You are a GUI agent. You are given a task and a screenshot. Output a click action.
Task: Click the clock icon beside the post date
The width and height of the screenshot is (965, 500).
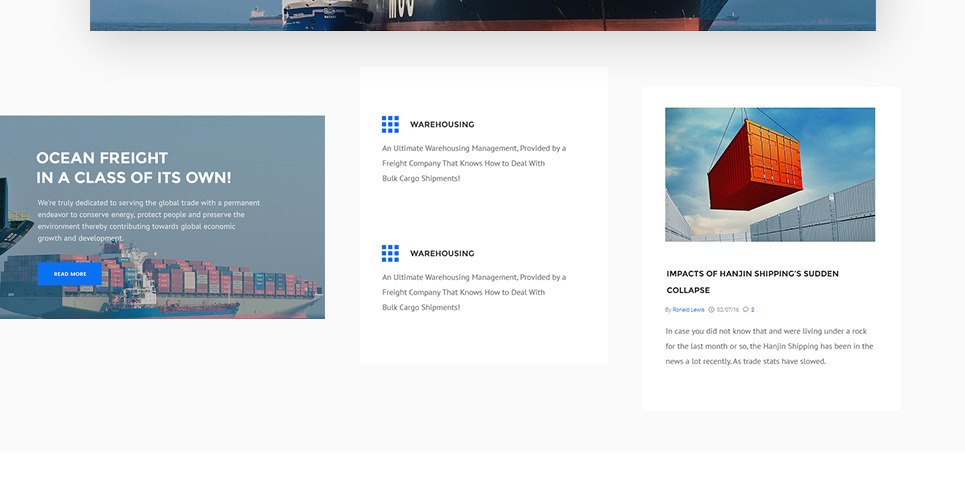point(711,310)
